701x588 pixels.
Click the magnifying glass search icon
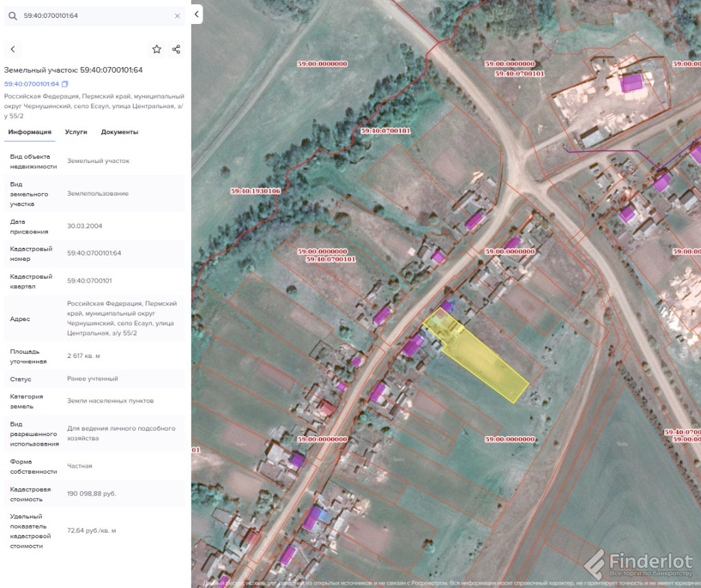[x=12, y=16]
